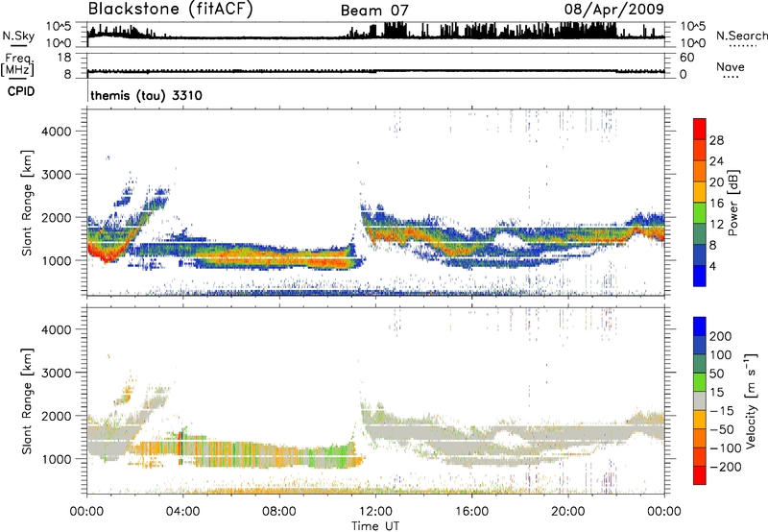Image resolution: width=768 pixels, height=532 pixels.
Task: Click the solid line sample under N.Sky
Action: pos(18,45)
